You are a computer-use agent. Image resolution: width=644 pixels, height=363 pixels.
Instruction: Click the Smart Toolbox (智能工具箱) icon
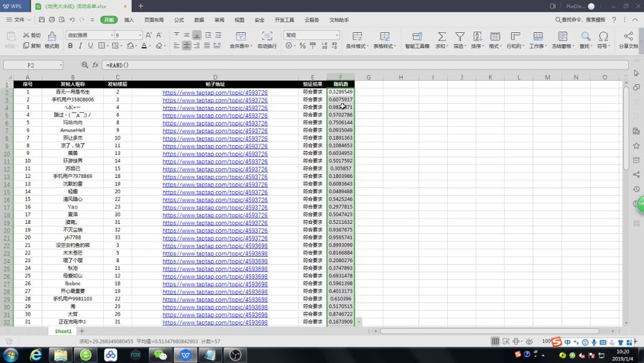click(417, 37)
